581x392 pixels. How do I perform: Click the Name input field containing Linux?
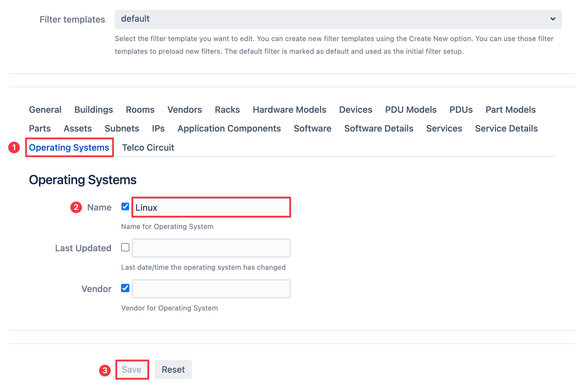point(211,208)
